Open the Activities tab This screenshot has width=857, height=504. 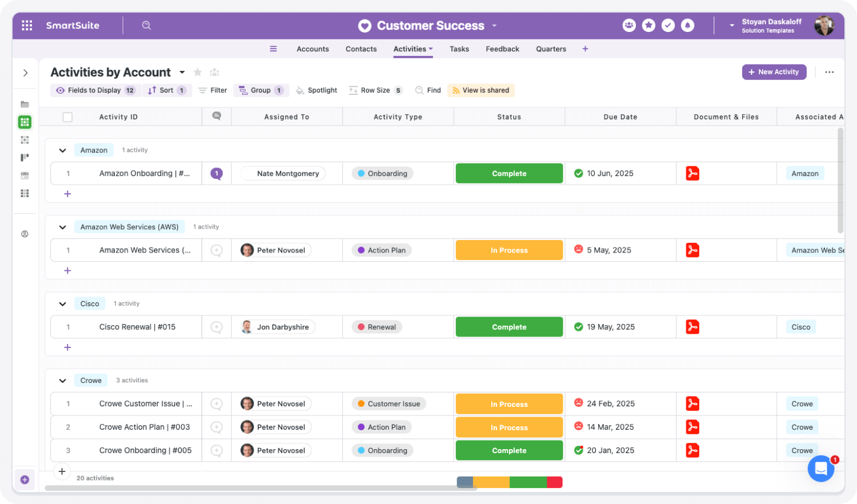coord(413,49)
